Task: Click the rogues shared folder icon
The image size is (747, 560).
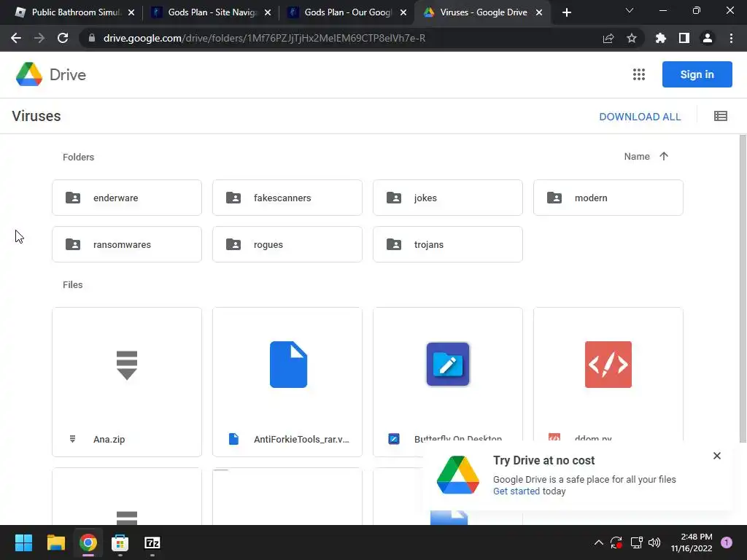Action: point(233,244)
